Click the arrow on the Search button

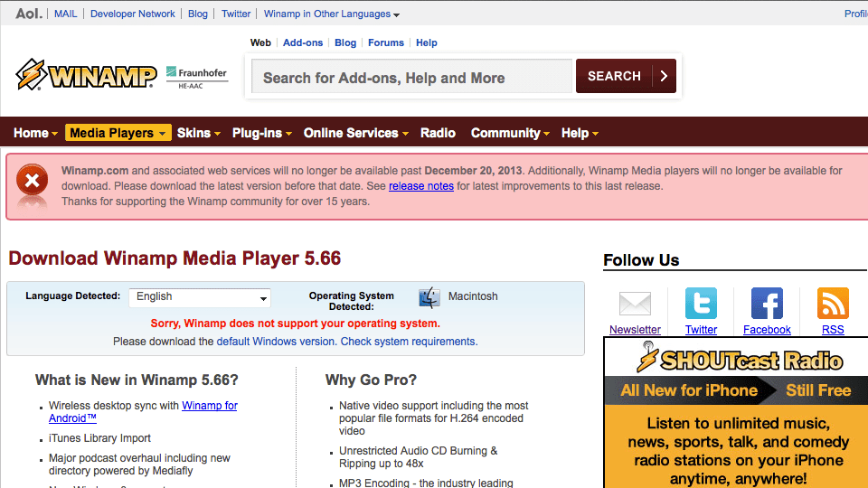(664, 76)
